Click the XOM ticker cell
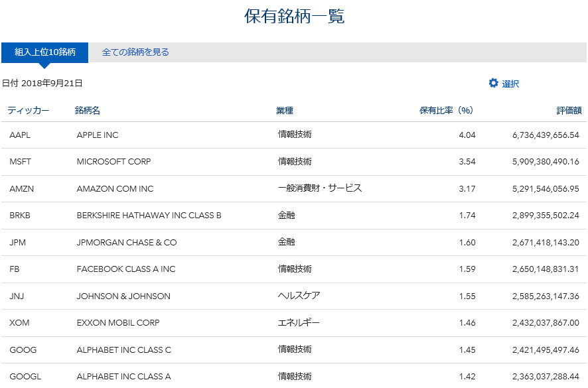The width and height of the screenshot is (588, 388). [x=19, y=322]
